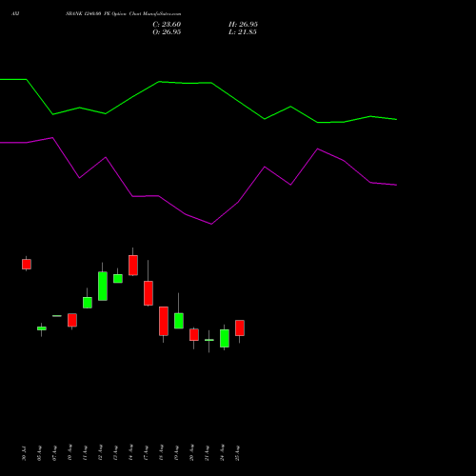Select the 30 Jul date label
Screen dimensions: 476x476
coord(24,453)
